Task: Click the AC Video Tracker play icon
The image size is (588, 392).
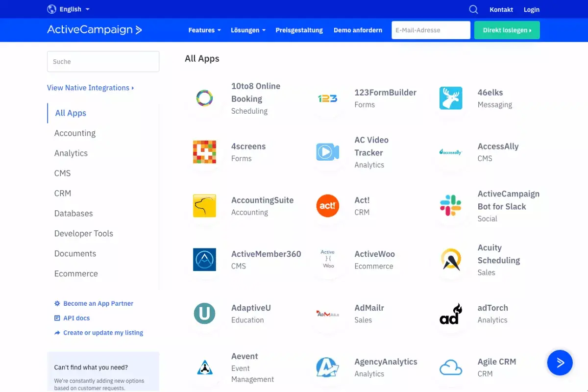Action: pyautogui.click(x=327, y=152)
